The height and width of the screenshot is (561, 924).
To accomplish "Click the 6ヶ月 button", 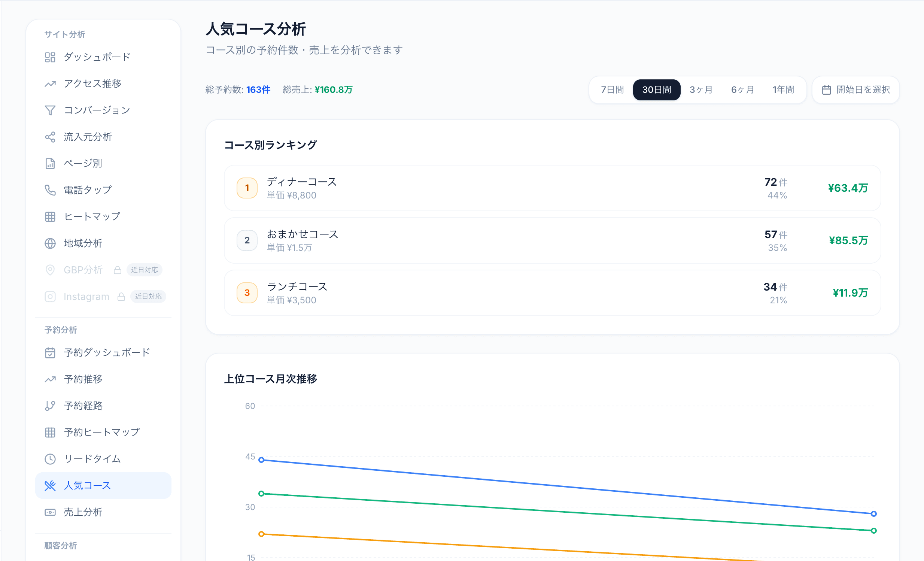I will tap(742, 90).
